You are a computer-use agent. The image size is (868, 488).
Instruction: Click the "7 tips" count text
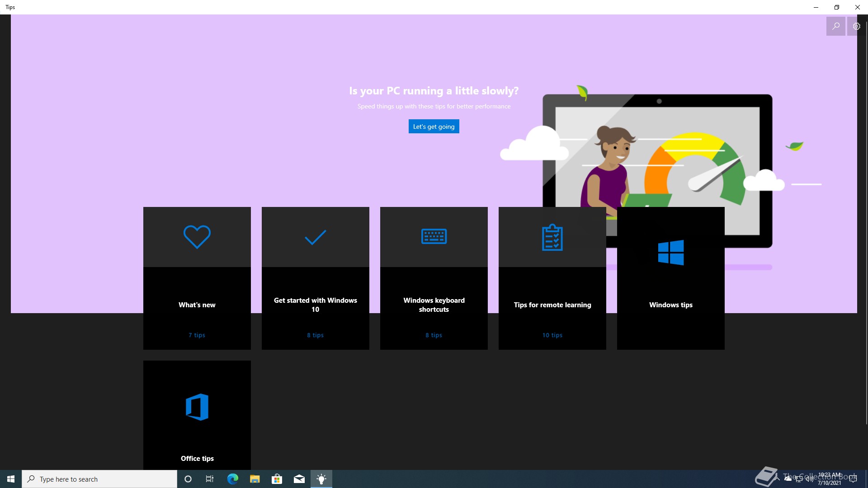click(x=197, y=335)
